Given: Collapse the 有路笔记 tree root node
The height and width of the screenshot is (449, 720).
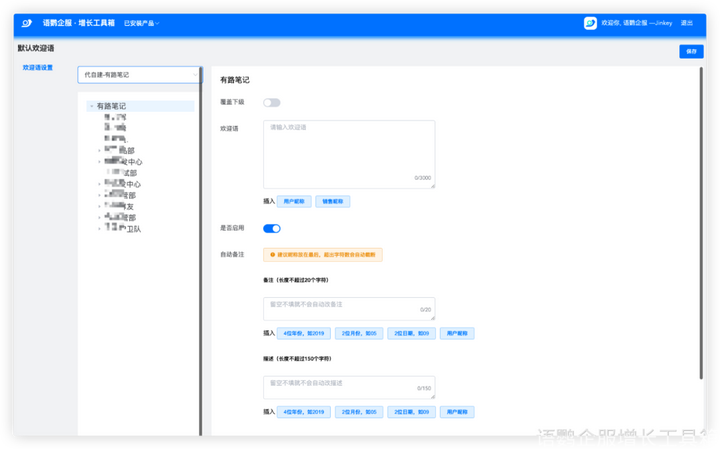Looking at the screenshot, I should [91, 106].
